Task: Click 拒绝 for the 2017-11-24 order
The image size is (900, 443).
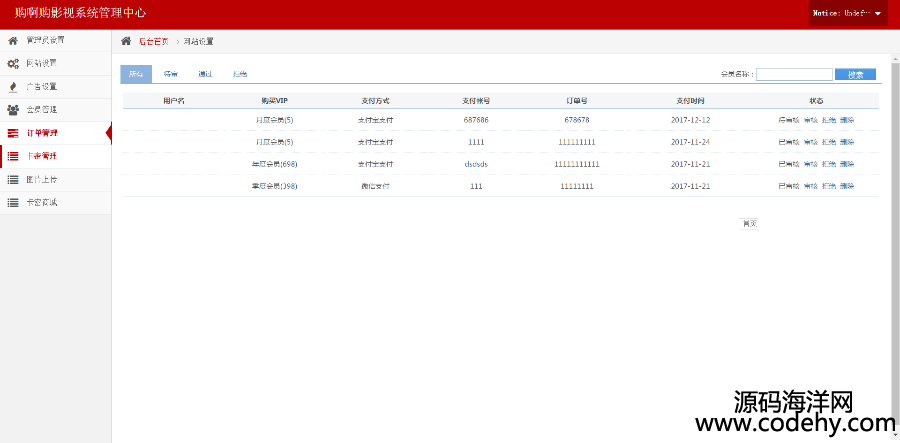Action: [x=828, y=142]
